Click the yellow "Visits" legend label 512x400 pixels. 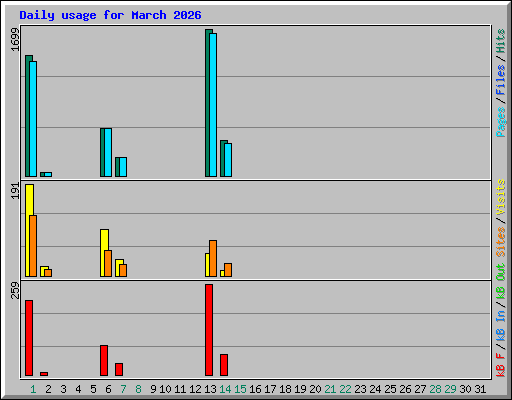click(x=501, y=197)
